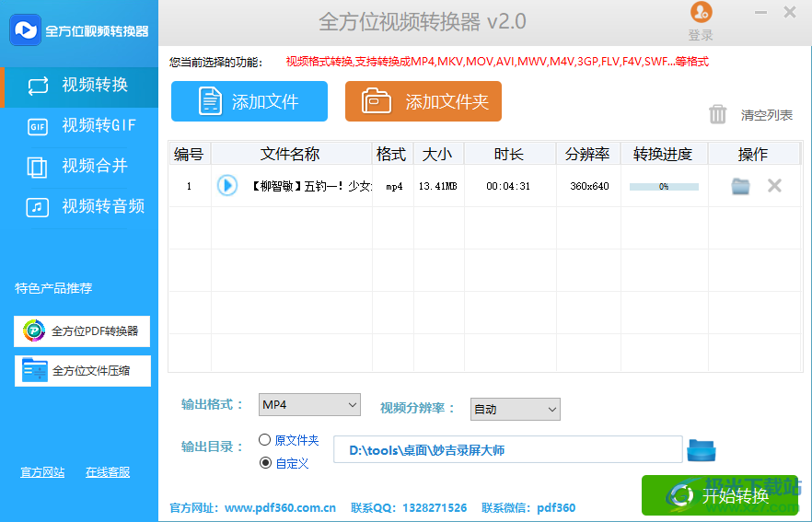
Task: Select the 视频转音频 tab
Action: (x=79, y=206)
